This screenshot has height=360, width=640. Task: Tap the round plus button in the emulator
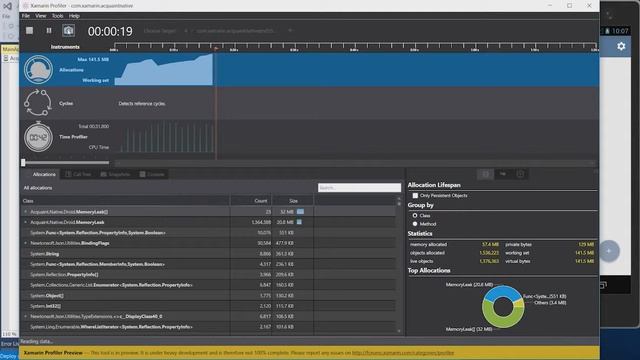[x=609, y=251]
